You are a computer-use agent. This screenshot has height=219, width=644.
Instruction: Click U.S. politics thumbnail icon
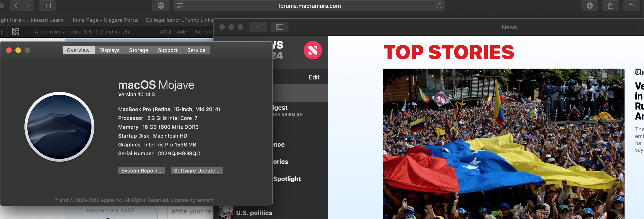click(226, 212)
